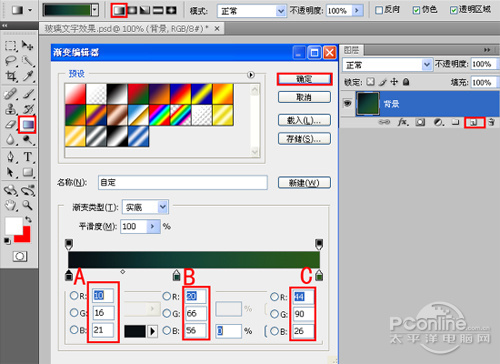The image size is (500, 364).
Task: Select the Rectangular Marquee tool
Action: click(10, 45)
